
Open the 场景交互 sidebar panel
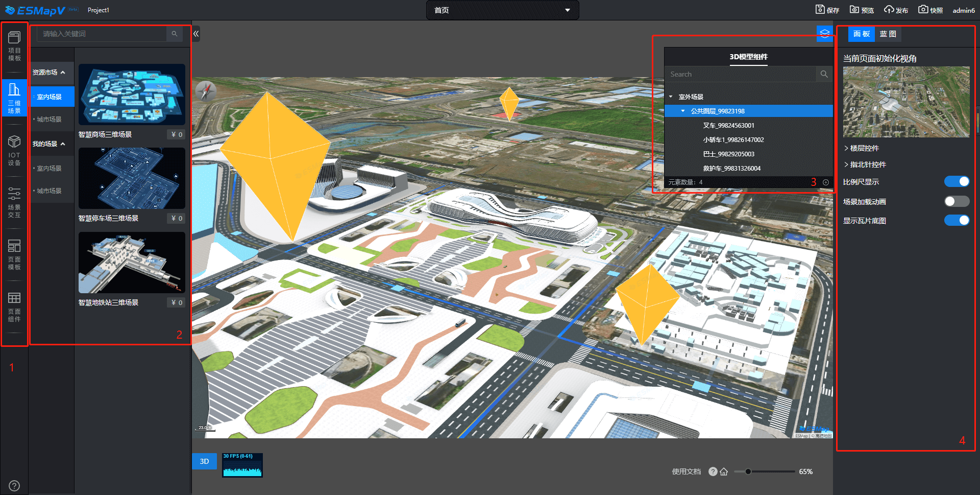[x=14, y=202]
